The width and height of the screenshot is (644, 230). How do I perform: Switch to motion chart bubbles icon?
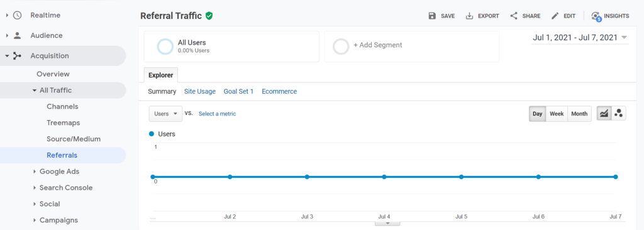[x=619, y=114]
